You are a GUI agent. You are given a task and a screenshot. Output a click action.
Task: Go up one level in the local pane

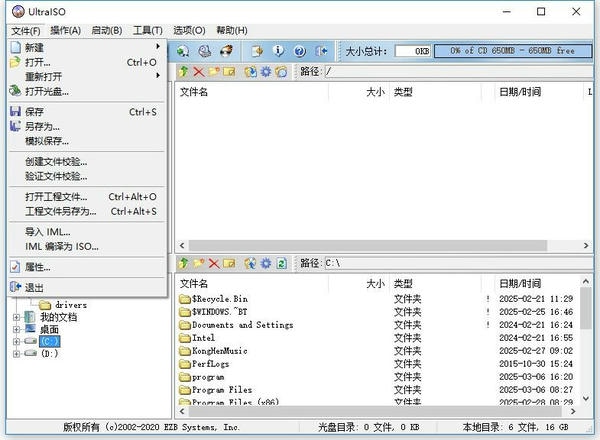point(183,263)
